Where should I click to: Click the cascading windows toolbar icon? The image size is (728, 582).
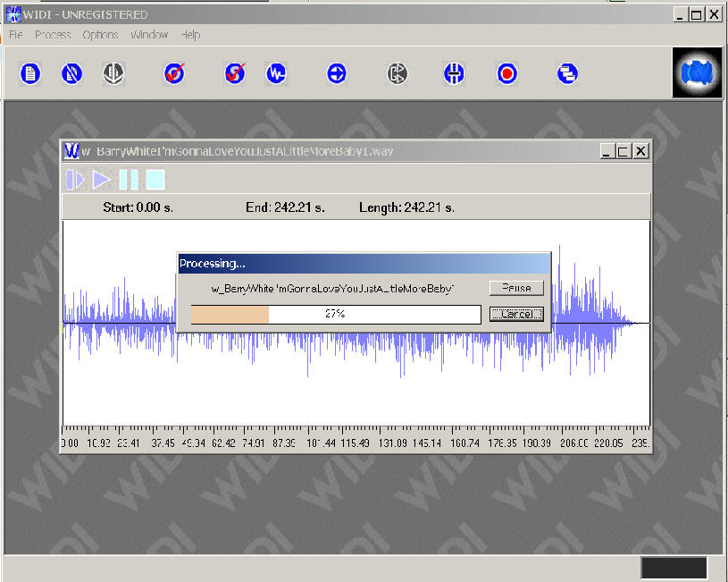pos(567,73)
